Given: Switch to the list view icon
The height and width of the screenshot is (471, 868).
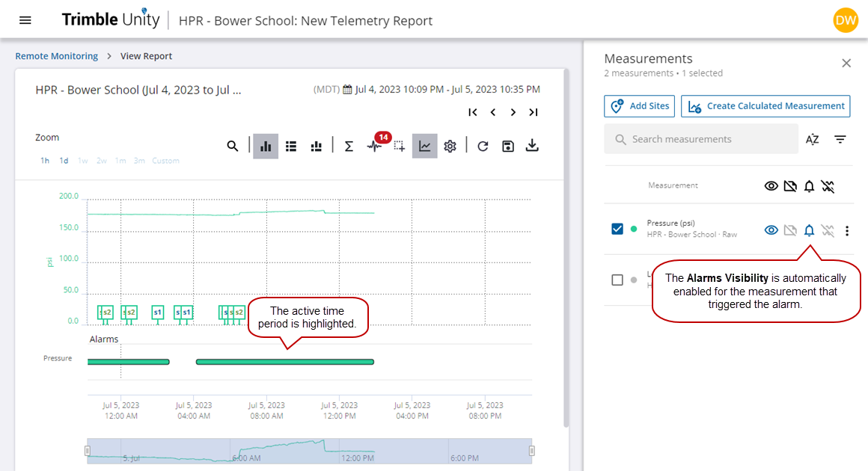Looking at the screenshot, I should coord(291,146).
